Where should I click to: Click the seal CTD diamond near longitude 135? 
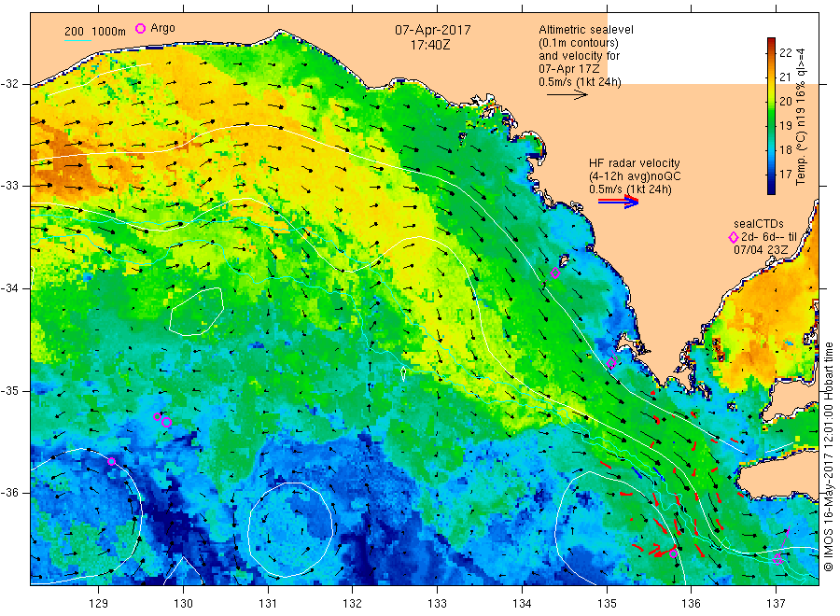point(611,363)
